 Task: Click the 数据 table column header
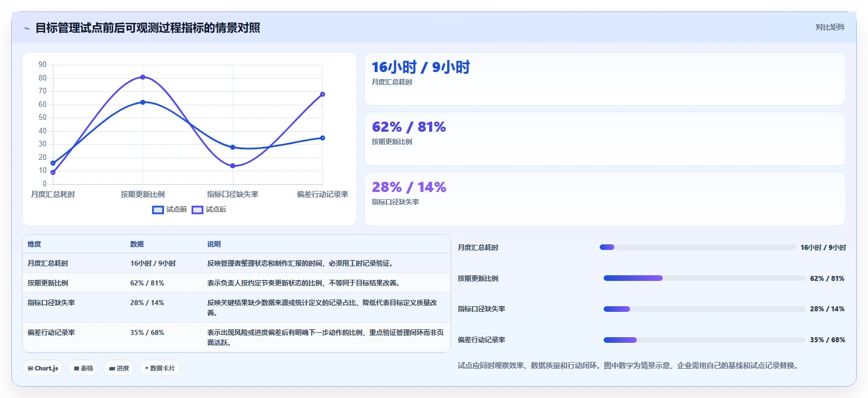click(x=137, y=244)
